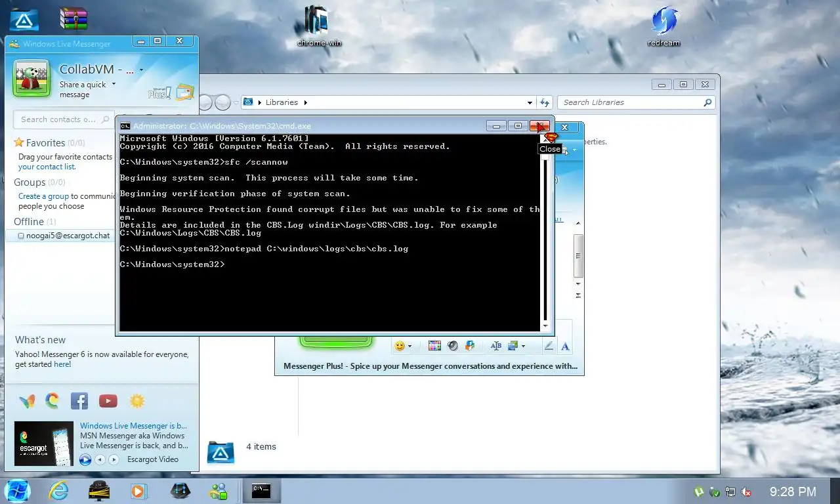This screenshot has width=840, height=504.
Task: Click the Messenger Plus! logo icon
Action: point(159,93)
